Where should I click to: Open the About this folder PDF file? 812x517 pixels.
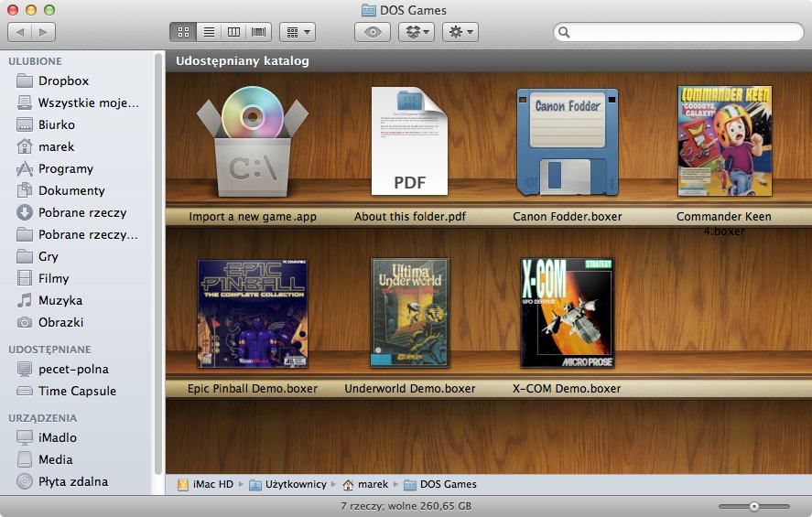click(409, 142)
